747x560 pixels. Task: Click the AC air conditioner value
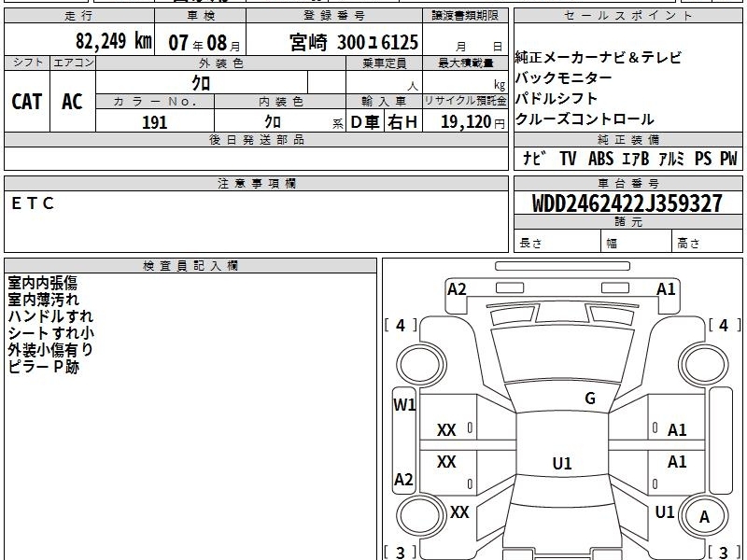coord(72,102)
